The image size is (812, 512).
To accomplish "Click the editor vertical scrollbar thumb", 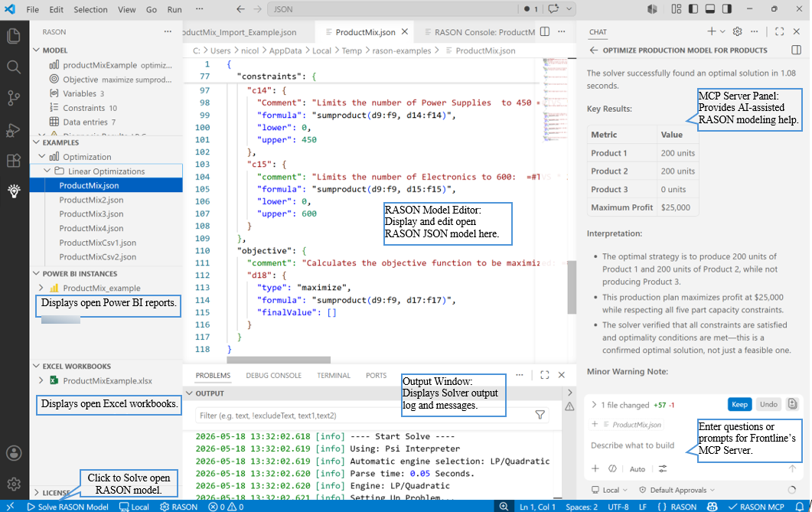I will (x=572, y=287).
